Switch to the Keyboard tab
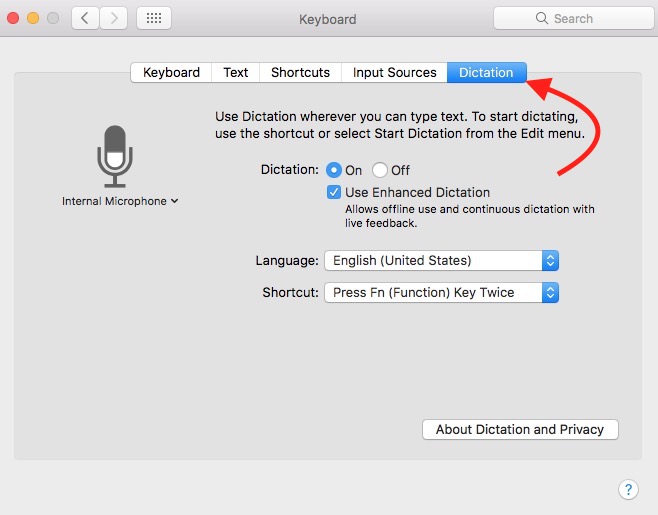The image size is (658, 515). (171, 72)
